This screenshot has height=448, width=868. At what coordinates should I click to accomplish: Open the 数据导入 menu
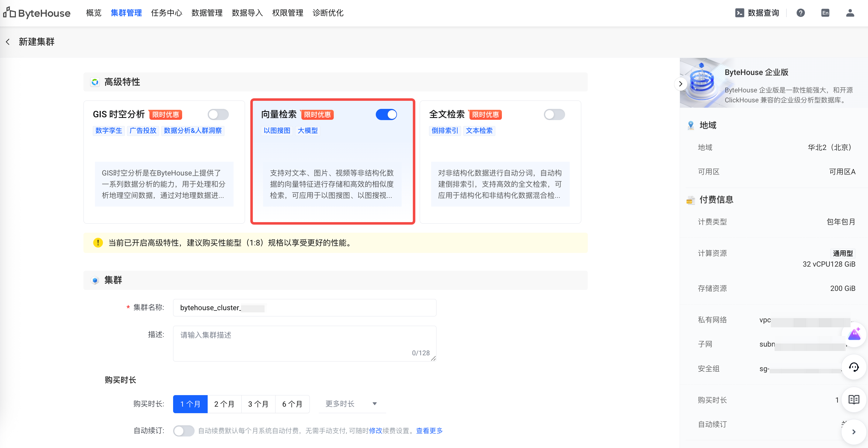click(x=247, y=13)
